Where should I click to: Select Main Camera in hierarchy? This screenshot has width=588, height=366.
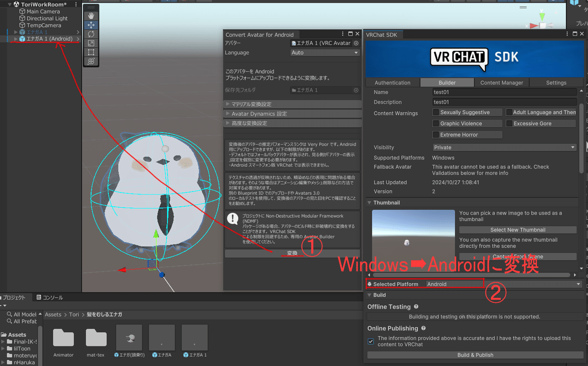43,11
